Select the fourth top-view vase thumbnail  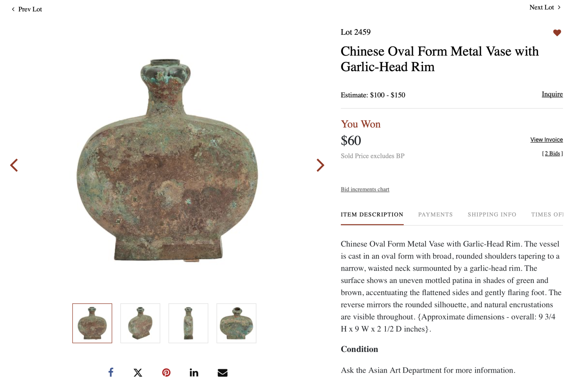(236, 323)
